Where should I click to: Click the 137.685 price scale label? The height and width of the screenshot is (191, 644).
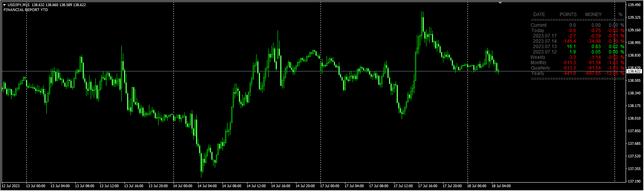click(x=634, y=144)
